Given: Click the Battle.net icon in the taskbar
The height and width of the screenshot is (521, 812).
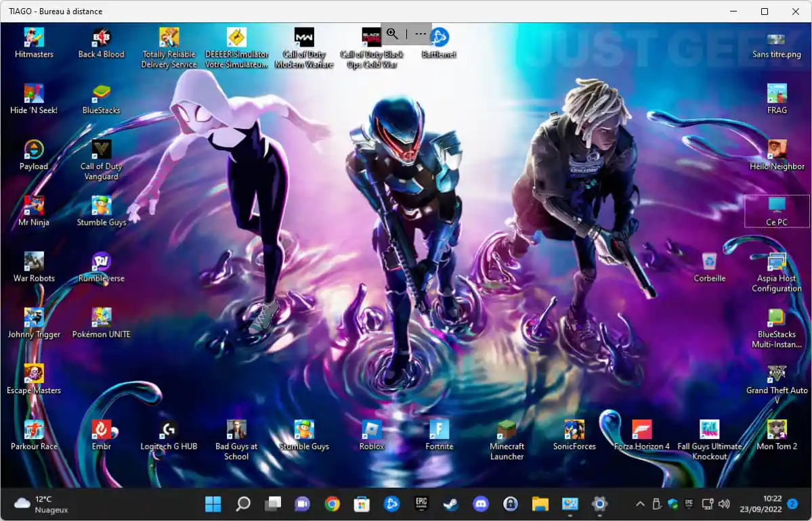Looking at the screenshot, I should (391, 504).
